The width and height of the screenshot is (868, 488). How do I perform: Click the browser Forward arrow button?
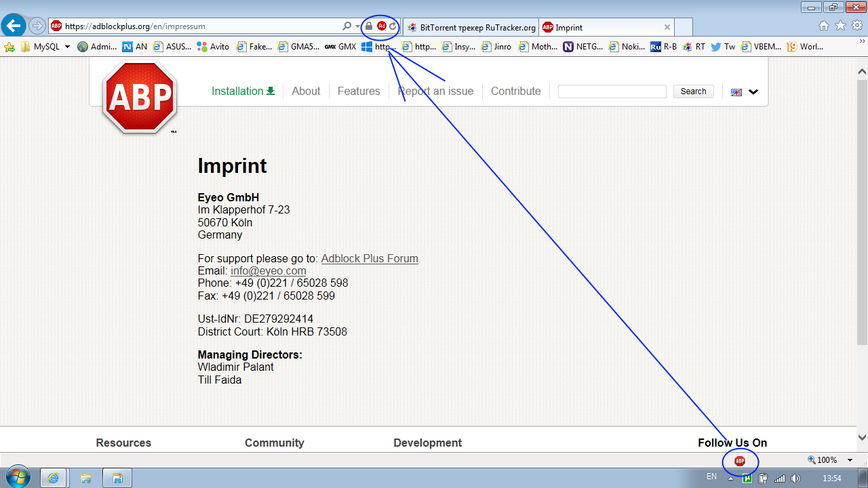pyautogui.click(x=37, y=26)
